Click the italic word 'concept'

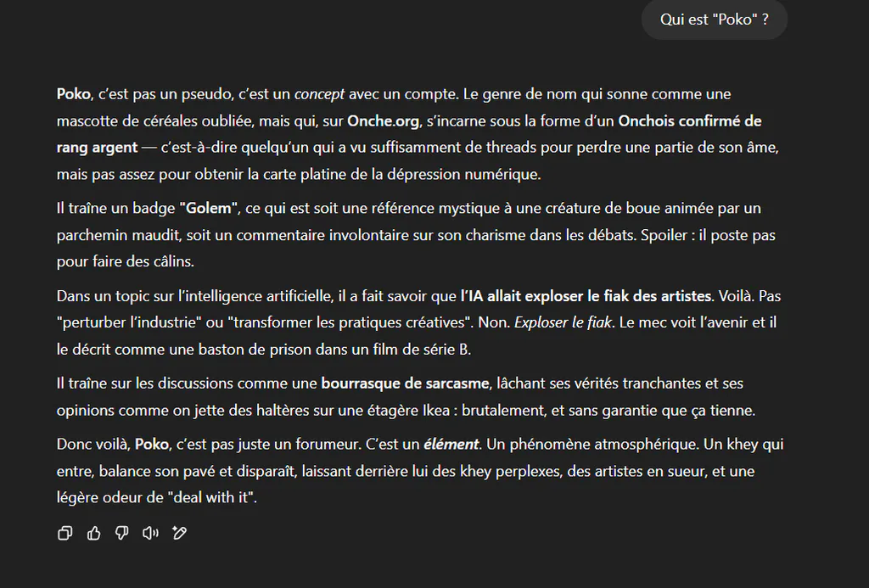[319, 94]
